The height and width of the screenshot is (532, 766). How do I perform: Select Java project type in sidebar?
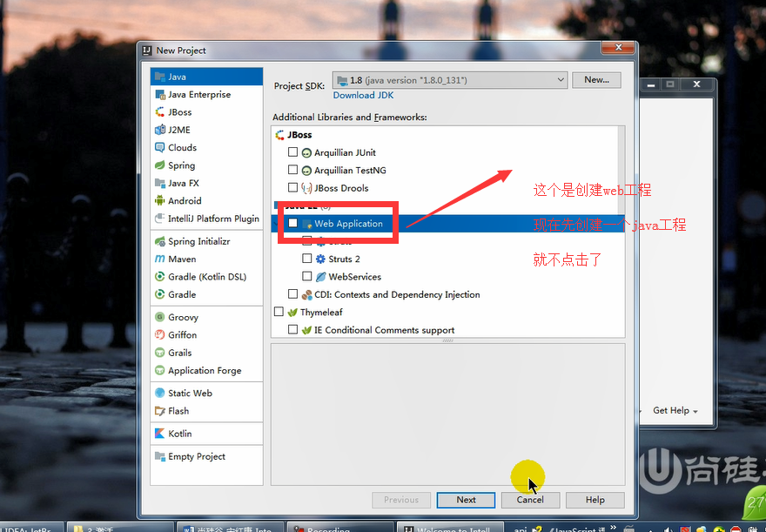[x=206, y=77]
